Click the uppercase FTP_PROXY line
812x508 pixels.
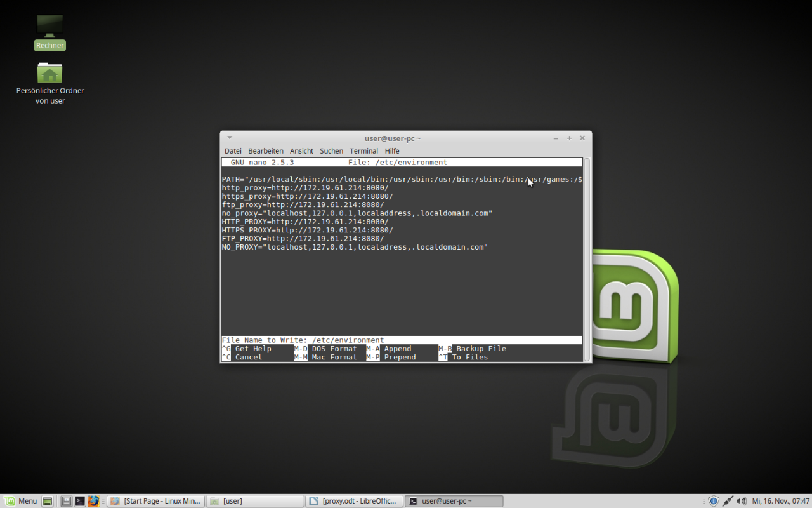(x=303, y=239)
